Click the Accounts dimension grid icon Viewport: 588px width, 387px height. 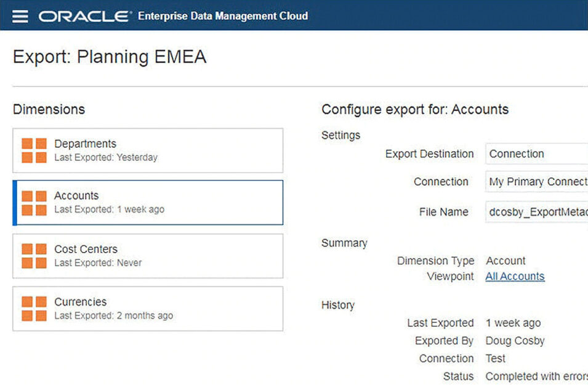pyautogui.click(x=34, y=203)
